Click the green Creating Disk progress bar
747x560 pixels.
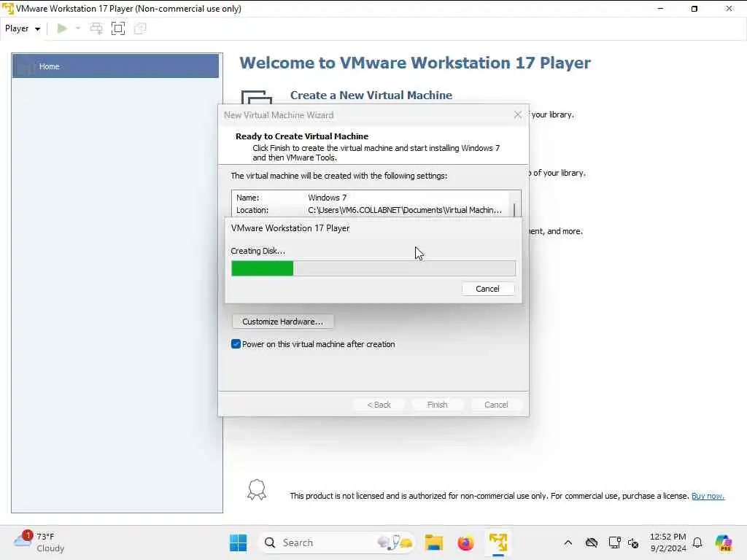point(373,268)
